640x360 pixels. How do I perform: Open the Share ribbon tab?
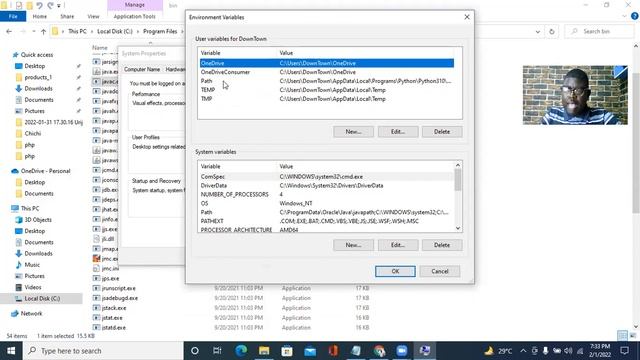67,16
